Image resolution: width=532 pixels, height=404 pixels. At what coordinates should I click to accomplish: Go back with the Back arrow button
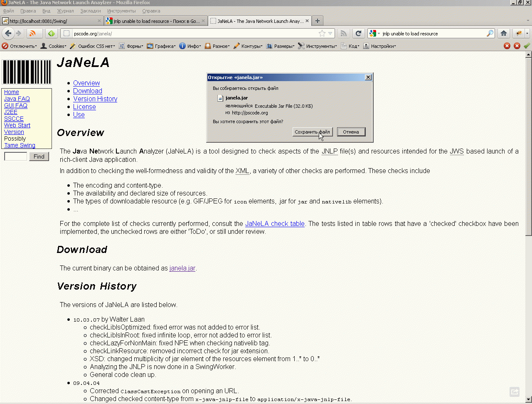tap(8, 33)
